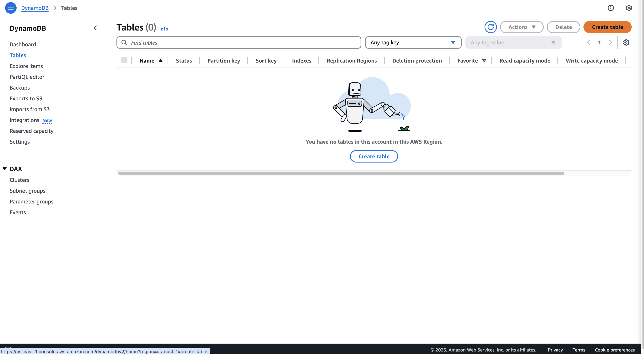644x354 pixels.
Task: Open Explore items in sidebar
Action: click(26, 66)
